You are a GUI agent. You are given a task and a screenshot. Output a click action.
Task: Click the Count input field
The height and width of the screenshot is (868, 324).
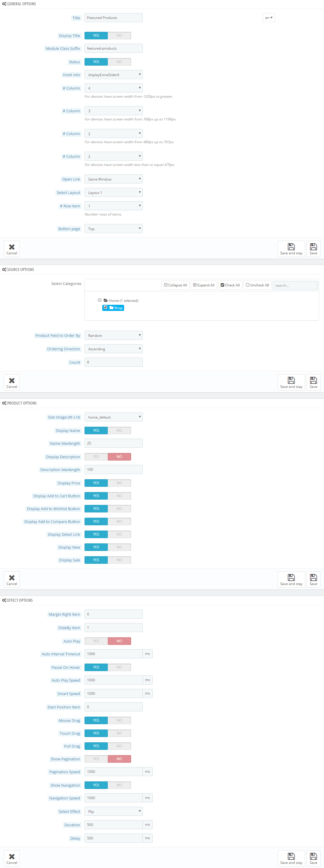[113, 362]
